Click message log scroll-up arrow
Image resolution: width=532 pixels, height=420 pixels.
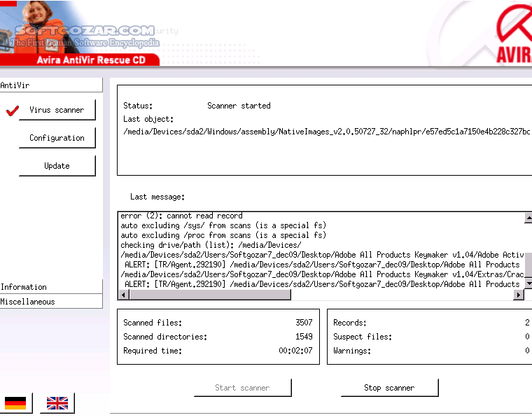click(x=528, y=218)
